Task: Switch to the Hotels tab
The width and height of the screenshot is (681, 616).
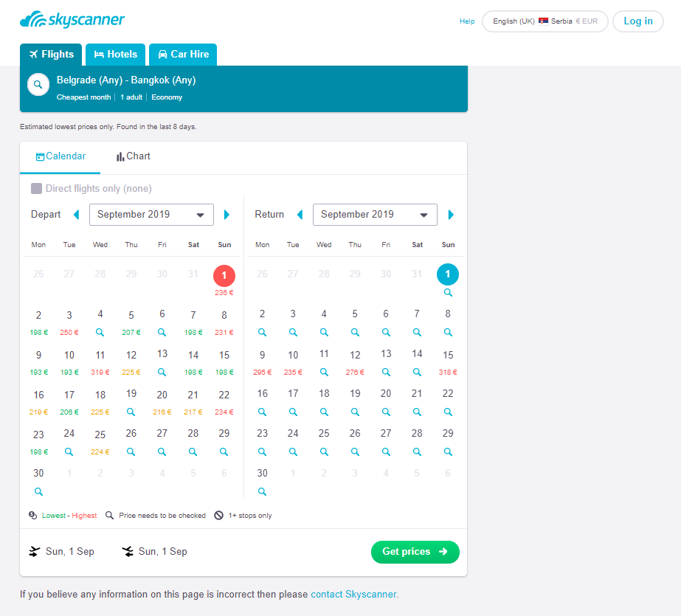Action: [x=115, y=55]
